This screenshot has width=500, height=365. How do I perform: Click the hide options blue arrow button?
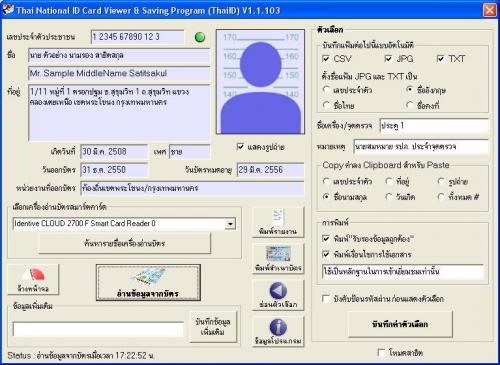[x=278, y=295]
